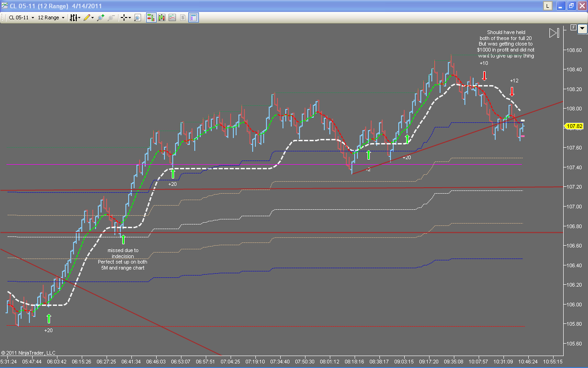
Task: Click the zoom out magnifier icon
Action: tap(112, 17)
